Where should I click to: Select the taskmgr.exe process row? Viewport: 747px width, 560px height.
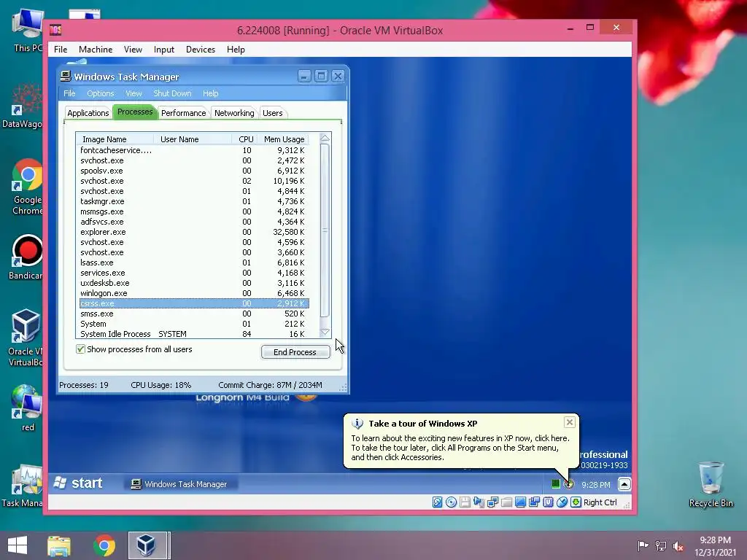(194, 201)
